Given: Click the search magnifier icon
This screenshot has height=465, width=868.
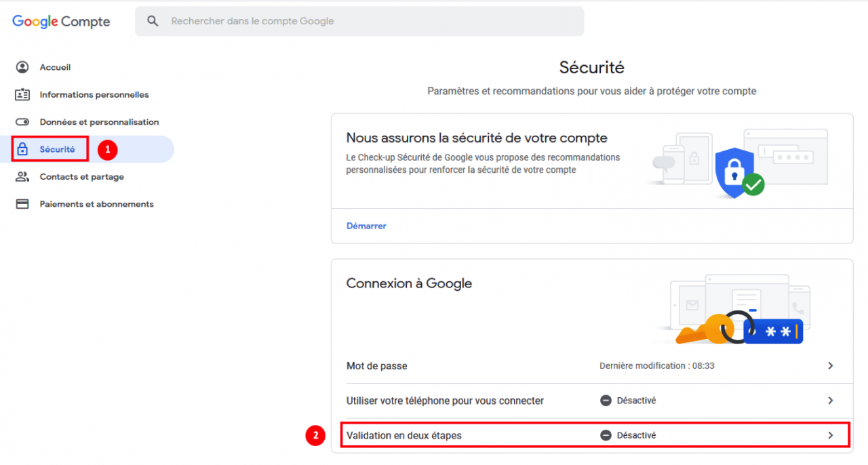Looking at the screenshot, I should tap(153, 21).
